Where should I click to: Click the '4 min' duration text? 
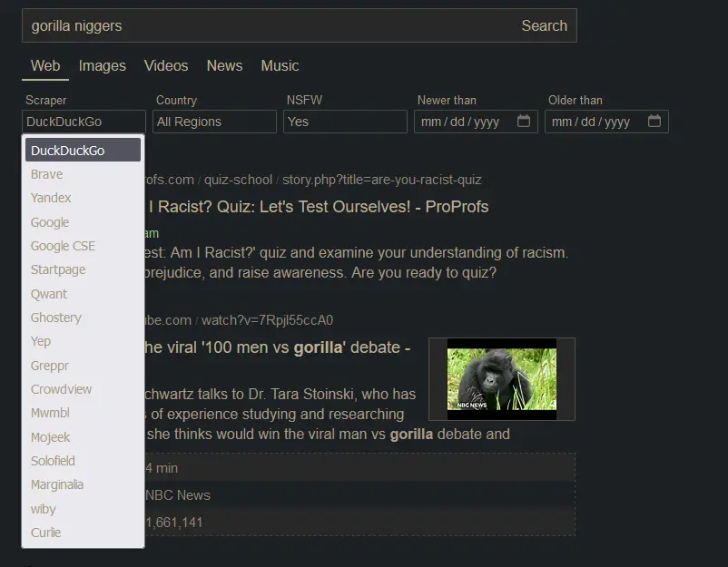point(162,468)
